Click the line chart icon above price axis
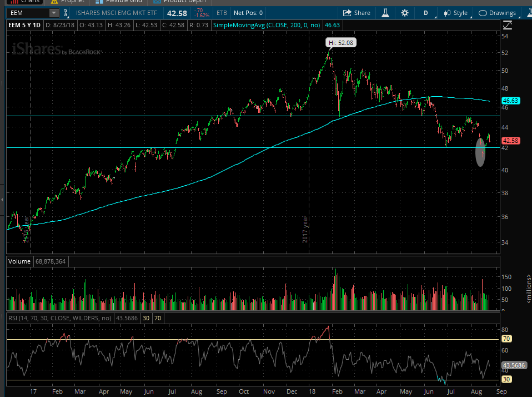The width and height of the screenshot is (532, 397). pos(508,25)
